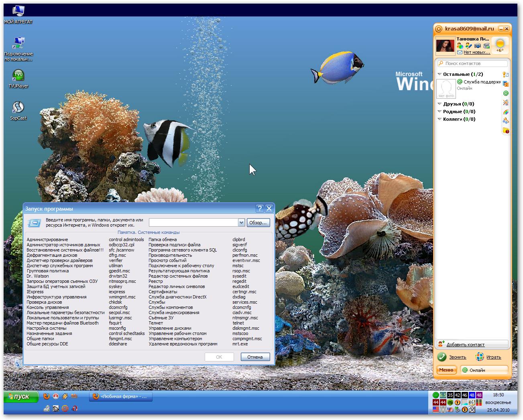Screen dimensions: 523x420
Task: Select the ВЕДРО recycle bin icon
Action: click(x=18, y=368)
